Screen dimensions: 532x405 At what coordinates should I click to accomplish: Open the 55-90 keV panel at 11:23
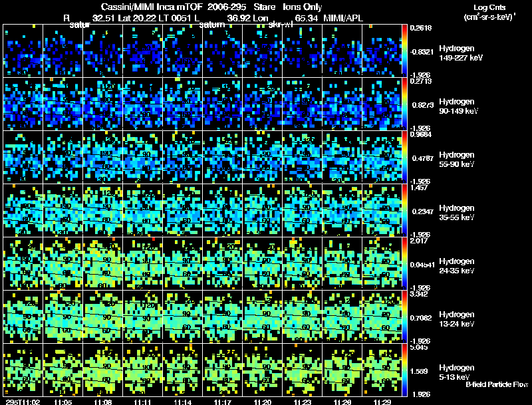(303, 158)
